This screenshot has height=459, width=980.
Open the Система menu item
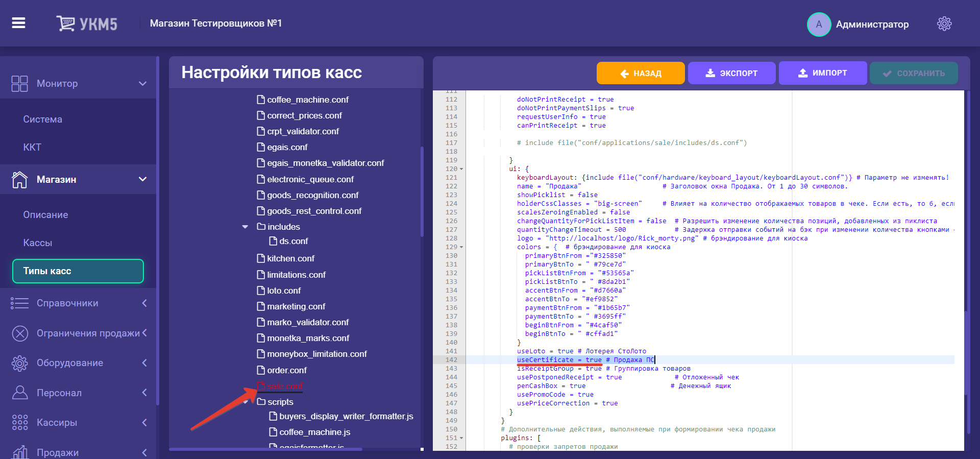[42, 119]
